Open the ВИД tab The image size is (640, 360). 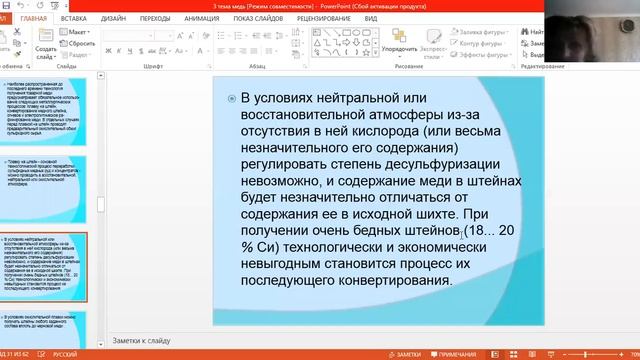371,18
